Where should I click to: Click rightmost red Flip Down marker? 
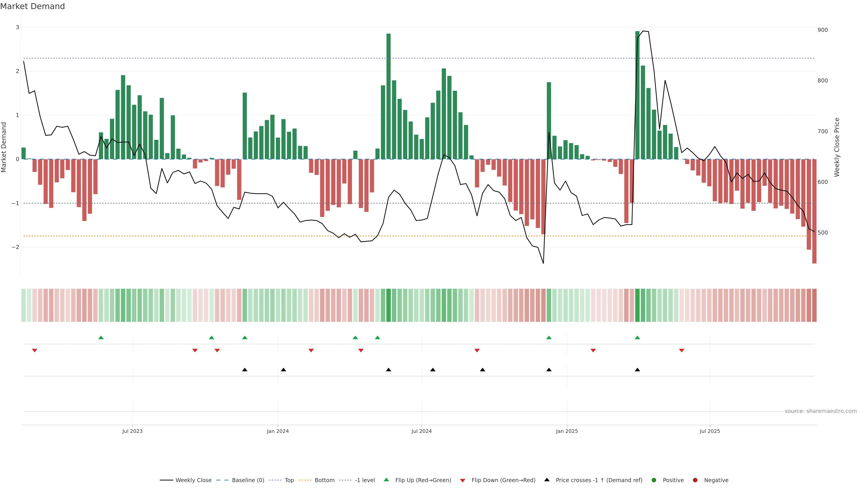[682, 351]
